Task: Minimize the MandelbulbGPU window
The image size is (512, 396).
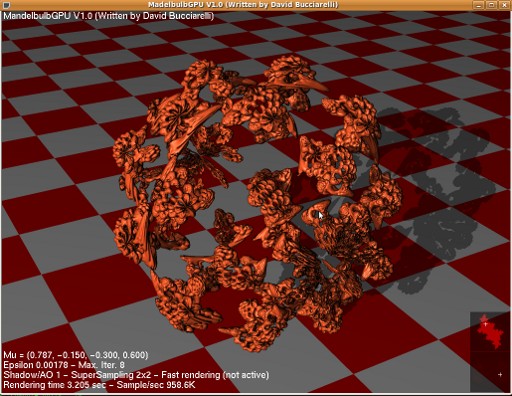Action: pyautogui.click(x=479, y=5)
